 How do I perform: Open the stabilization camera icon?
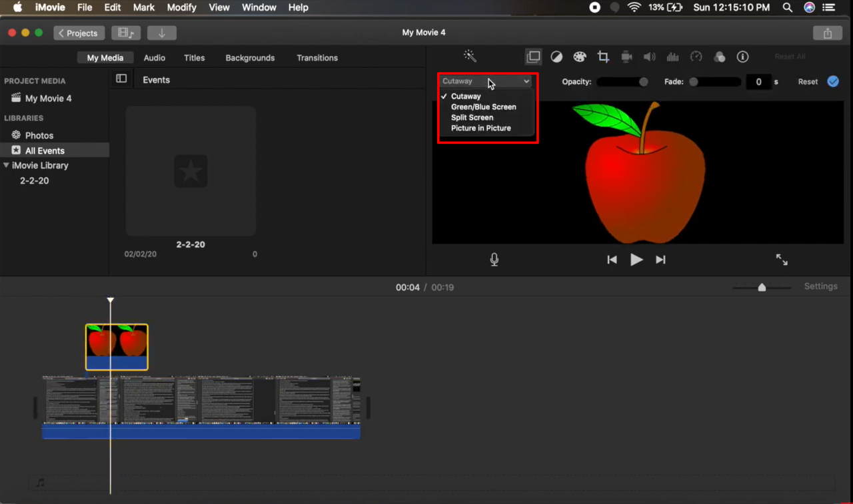point(626,57)
